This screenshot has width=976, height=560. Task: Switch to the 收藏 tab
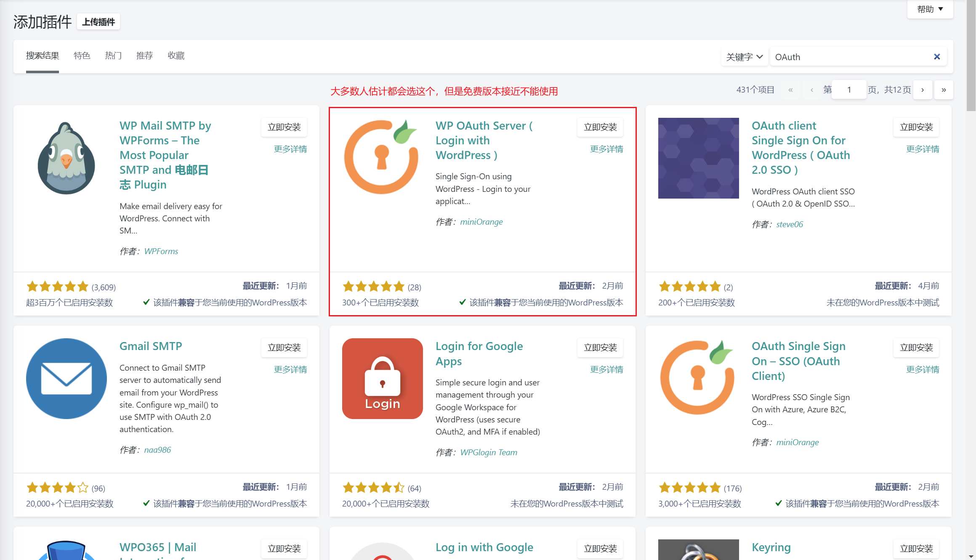click(176, 56)
